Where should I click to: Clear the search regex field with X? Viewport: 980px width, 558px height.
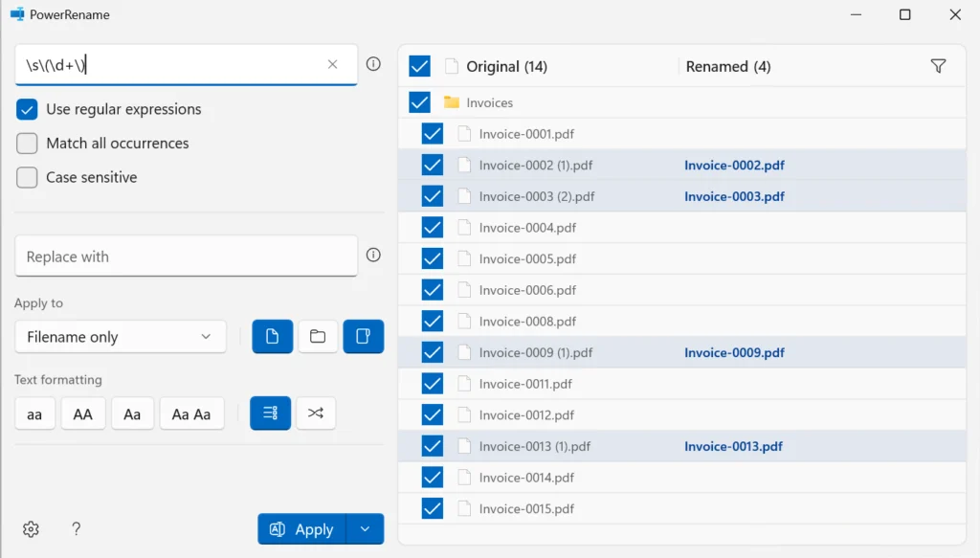332,64
